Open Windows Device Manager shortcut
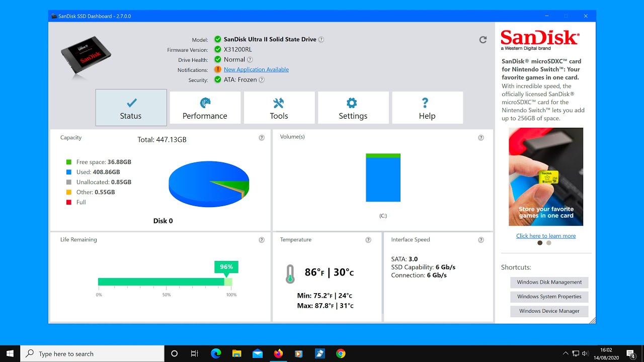Viewport: 644px width, 362px height. tap(549, 311)
